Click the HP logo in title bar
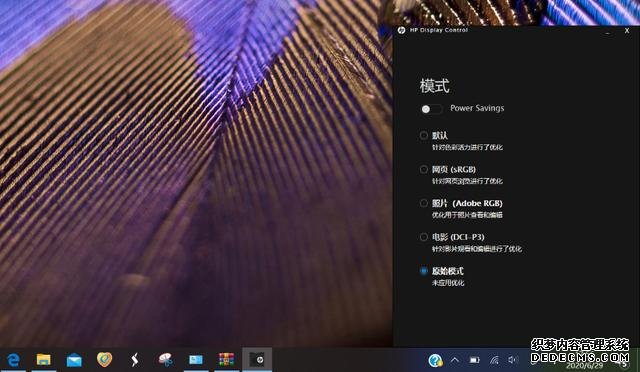 401,30
